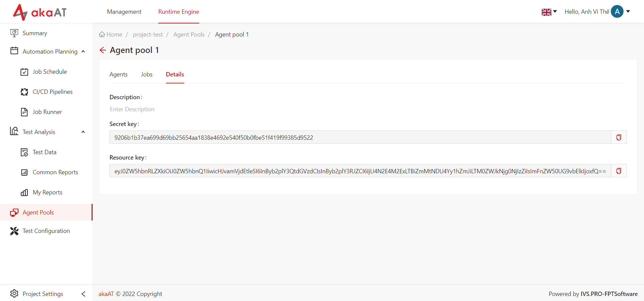Click the Home breadcrumb house icon
Screen dimensions: 644x301
coord(102,34)
